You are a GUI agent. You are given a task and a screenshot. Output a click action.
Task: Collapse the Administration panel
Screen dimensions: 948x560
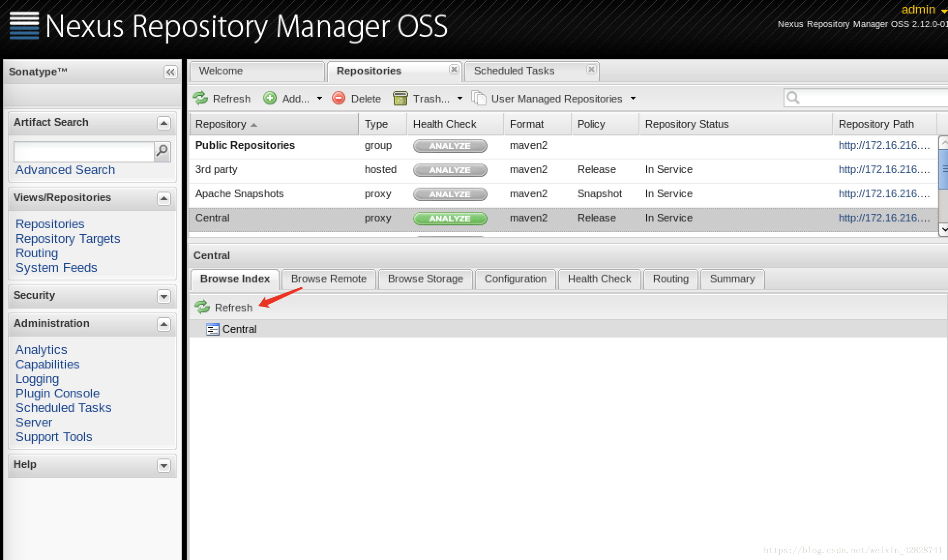pos(164,324)
